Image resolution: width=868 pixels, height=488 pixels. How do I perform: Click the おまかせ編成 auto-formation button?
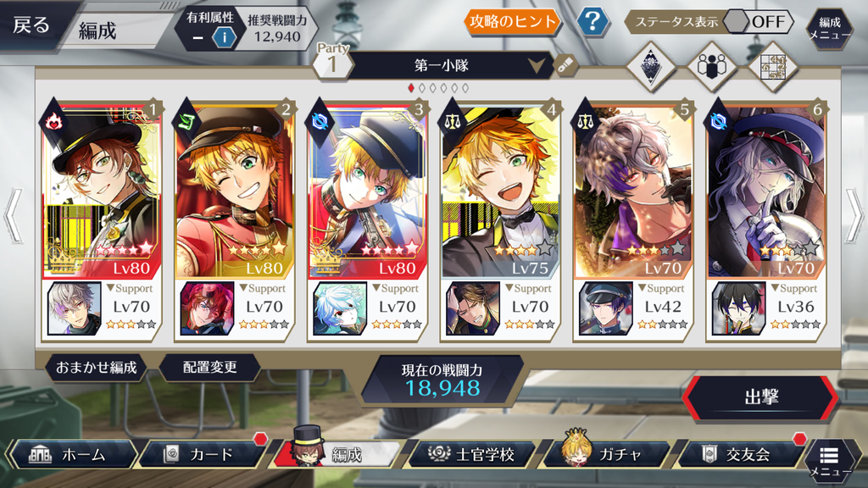(97, 368)
